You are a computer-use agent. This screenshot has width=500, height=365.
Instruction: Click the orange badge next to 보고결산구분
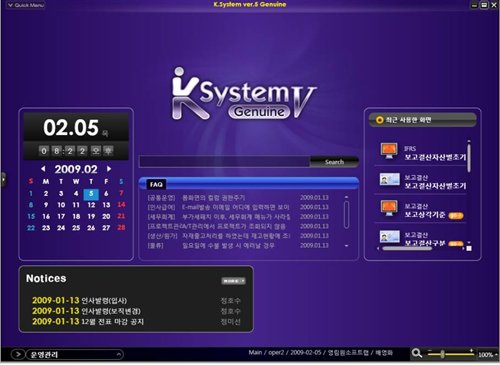(x=456, y=244)
